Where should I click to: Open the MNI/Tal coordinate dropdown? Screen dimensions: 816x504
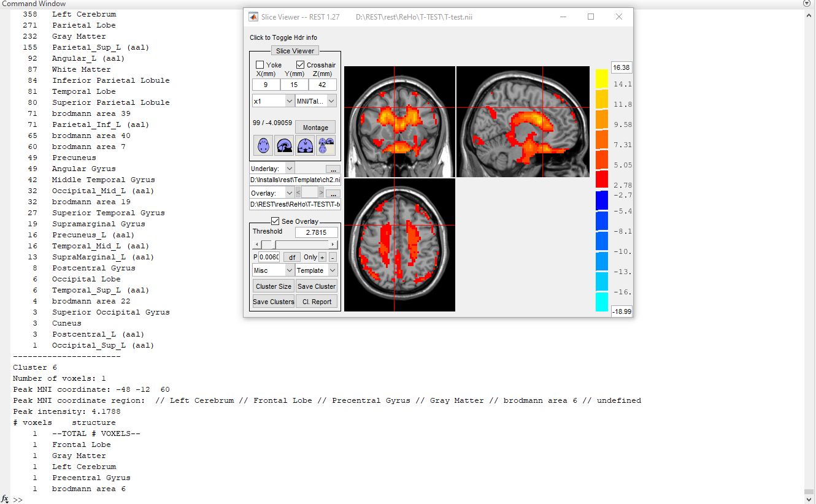point(316,101)
